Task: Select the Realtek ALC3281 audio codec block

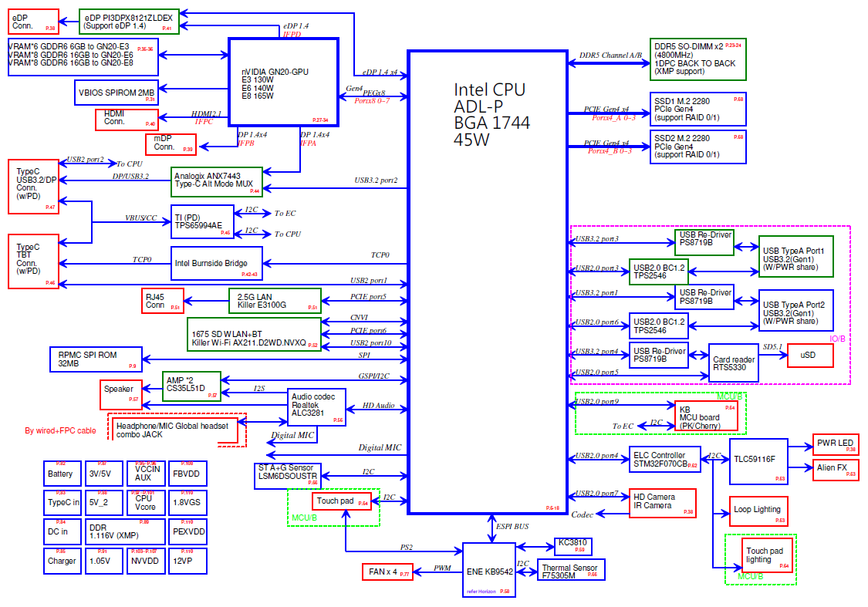Action: [x=316, y=406]
